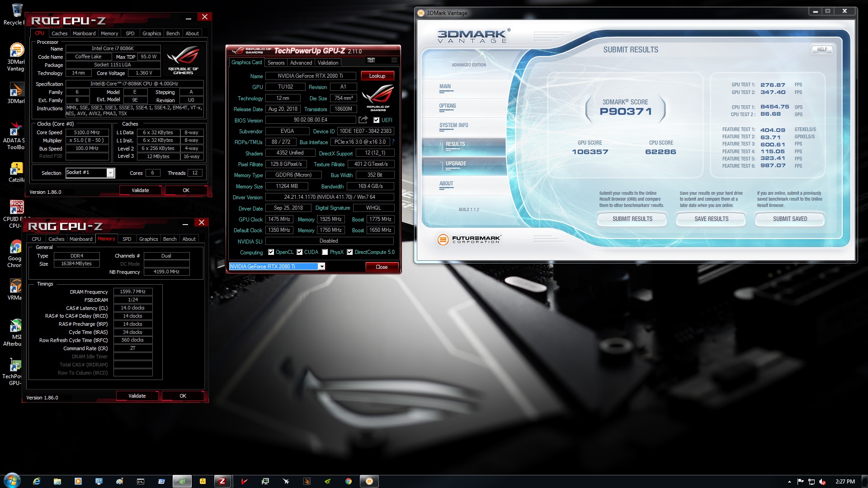This screenshot has height=488, width=868.
Task: Click Validate in the top CPU-Z window
Action: click(140, 190)
